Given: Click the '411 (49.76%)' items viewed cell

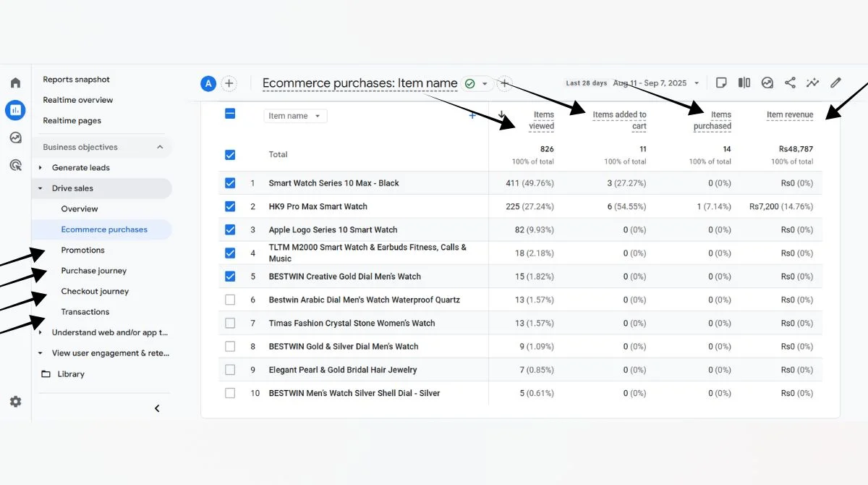Looking at the screenshot, I should [529, 183].
